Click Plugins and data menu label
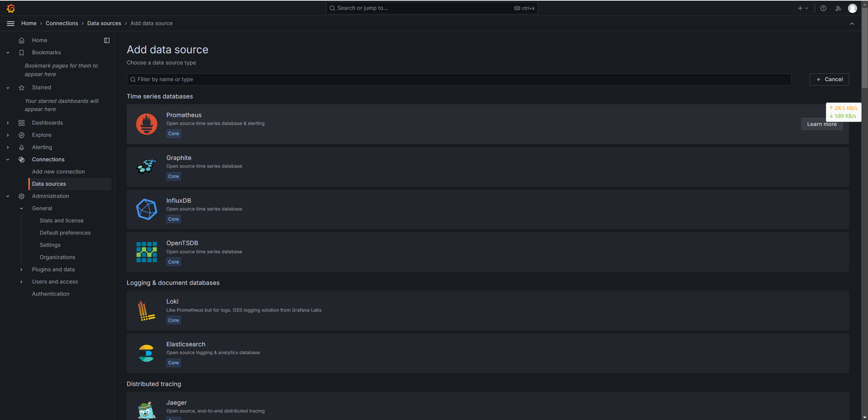The width and height of the screenshot is (868, 420). coord(53,270)
